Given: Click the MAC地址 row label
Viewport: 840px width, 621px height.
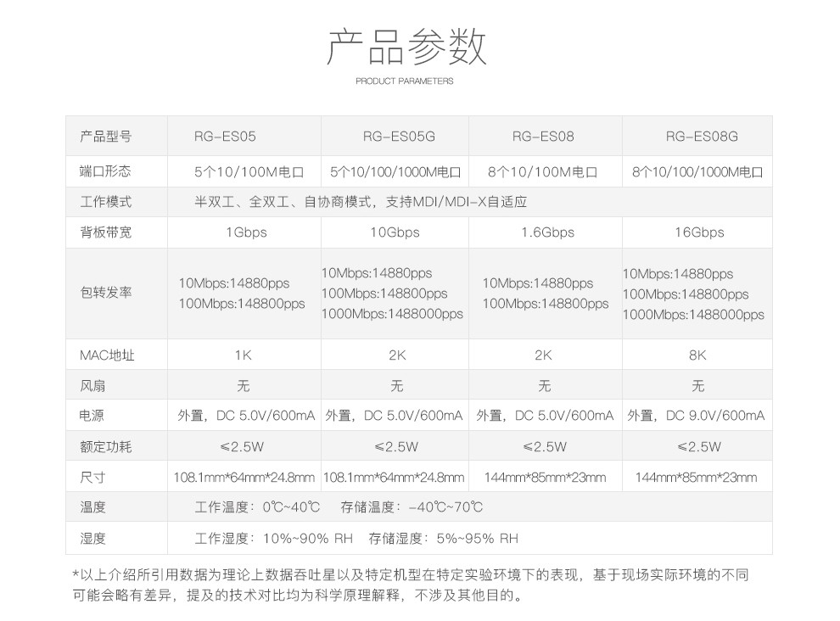Looking at the screenshot, I should click(x=107, y=355).
